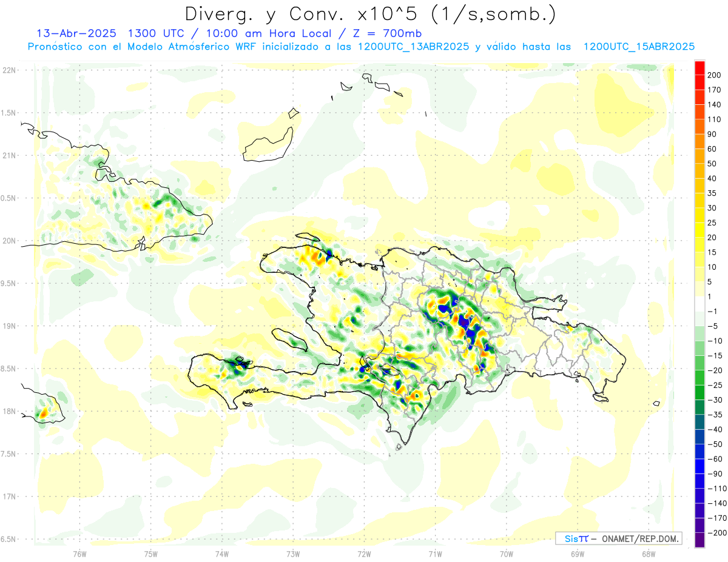Click the '-90' color scale value
The image size is (728, 562).
(715, 473)
